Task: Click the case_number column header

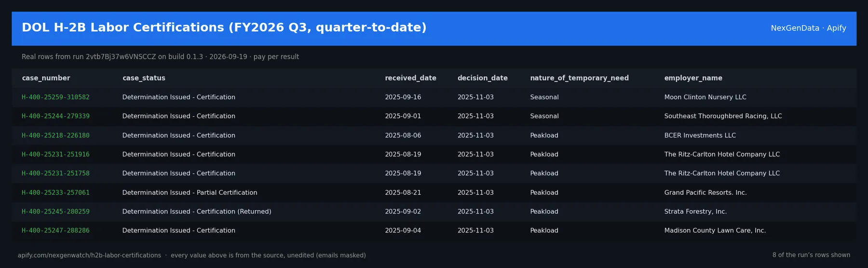Action: click(x=46, y=78)
